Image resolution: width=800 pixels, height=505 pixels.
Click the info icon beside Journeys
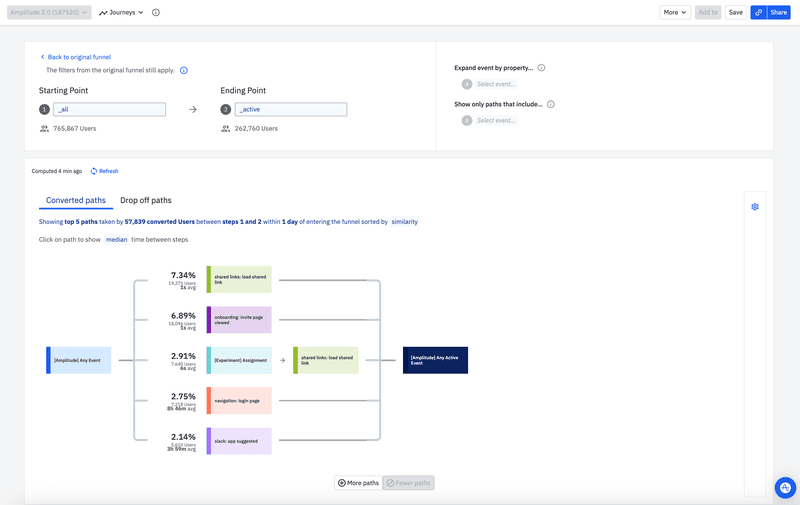coord(156,13)
